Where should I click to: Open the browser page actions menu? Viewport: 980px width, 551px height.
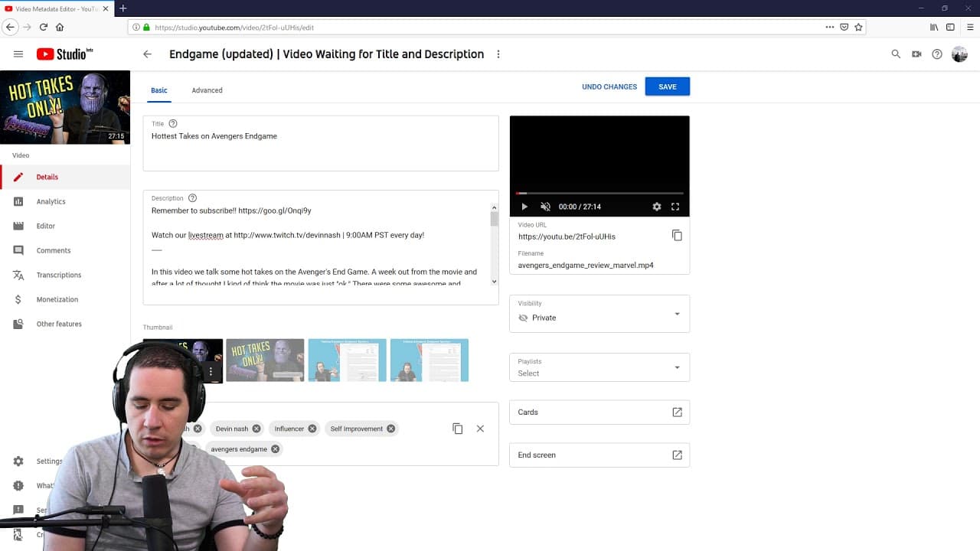(830, 27)
